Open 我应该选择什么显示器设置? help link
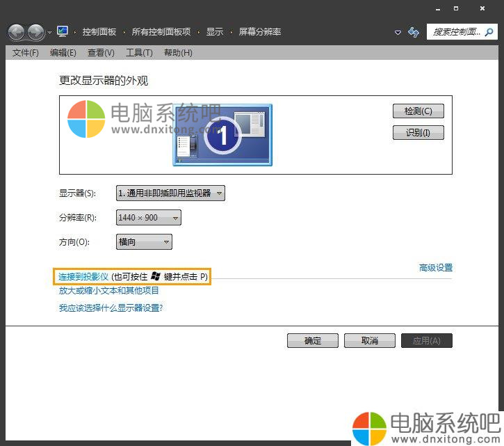This screenshot has height=446, width=504. (111, 308)
